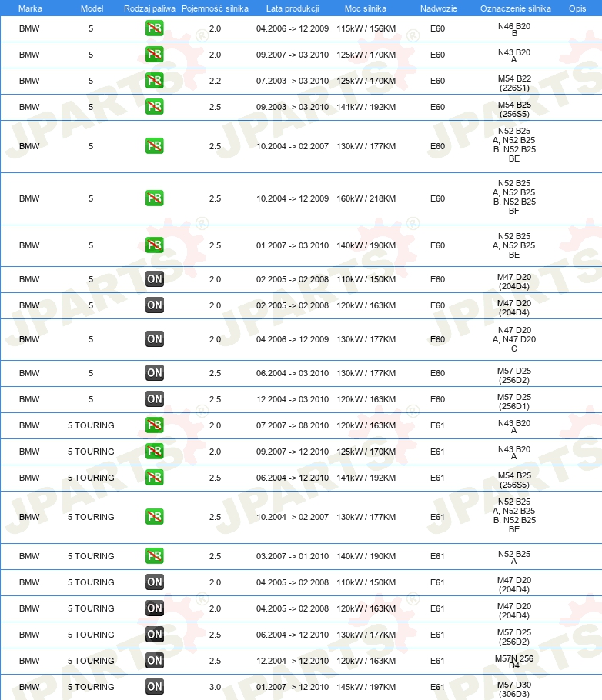Click the E61 body cell for 07.2007 Touring row
This screenshot has width=602, height=700.
437,425
